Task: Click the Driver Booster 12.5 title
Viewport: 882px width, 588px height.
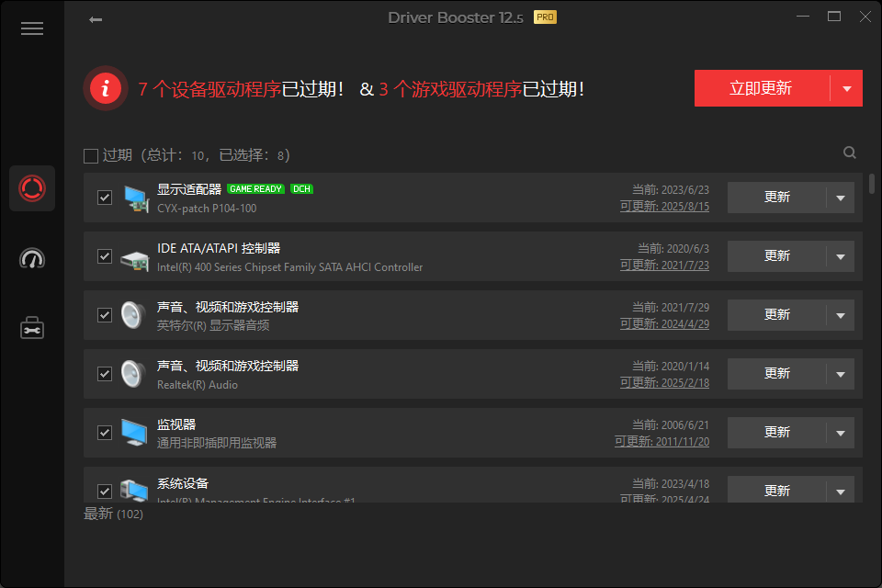Action: click(456, 18)
